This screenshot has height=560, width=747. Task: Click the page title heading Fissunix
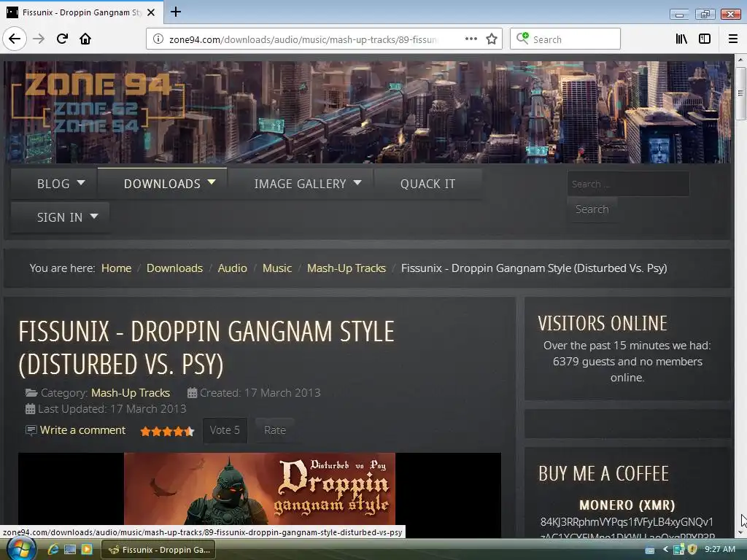206,348
